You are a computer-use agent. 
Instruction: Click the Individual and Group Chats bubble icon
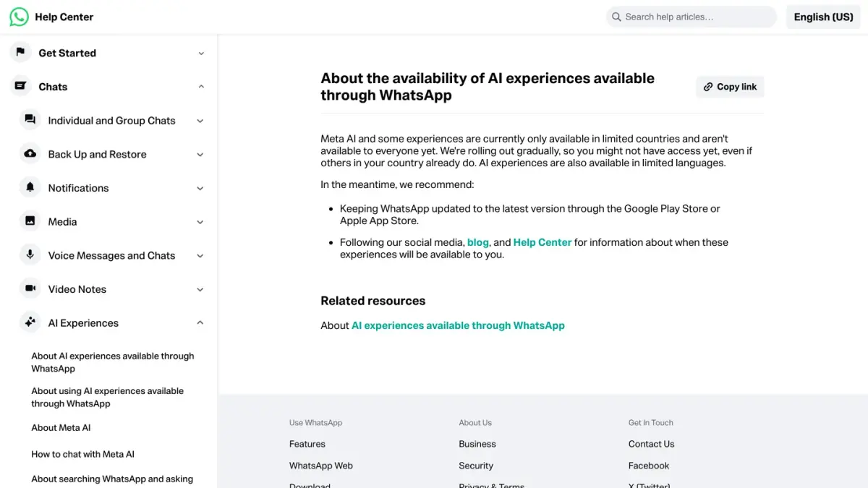point(30,120)
